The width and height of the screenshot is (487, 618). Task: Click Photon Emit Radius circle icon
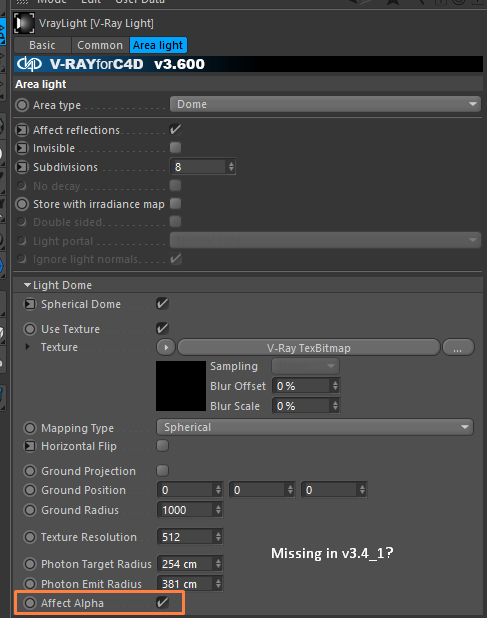30,584
